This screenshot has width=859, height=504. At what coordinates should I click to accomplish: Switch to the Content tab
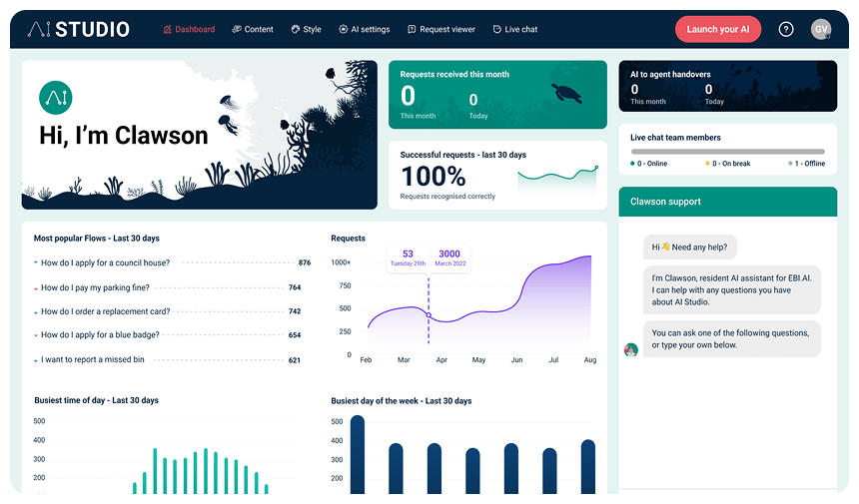[x=253, y=30]
